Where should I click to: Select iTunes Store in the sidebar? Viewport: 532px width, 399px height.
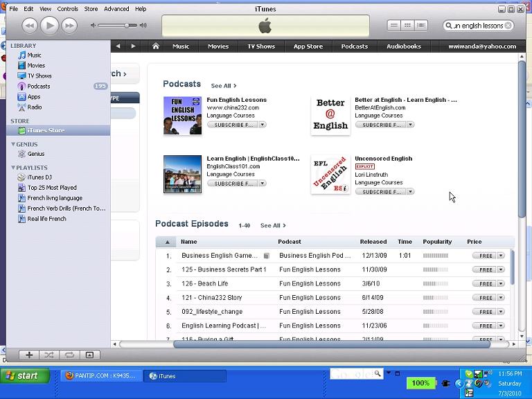click(x=58, y=130)
